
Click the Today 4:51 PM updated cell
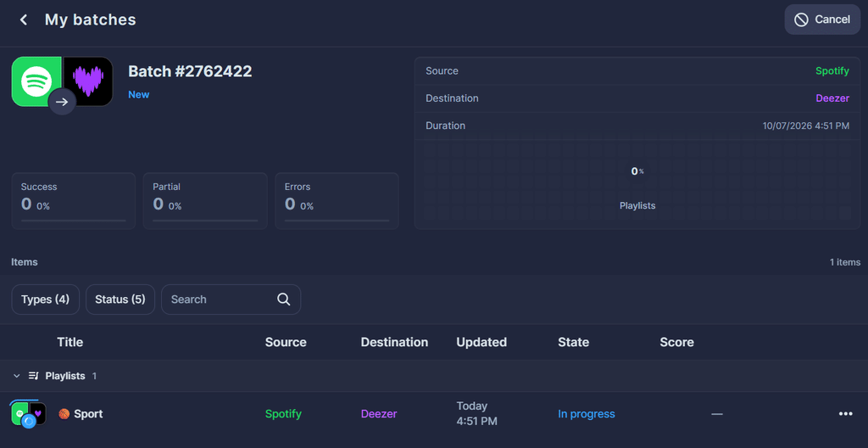(x=476, y=413)
